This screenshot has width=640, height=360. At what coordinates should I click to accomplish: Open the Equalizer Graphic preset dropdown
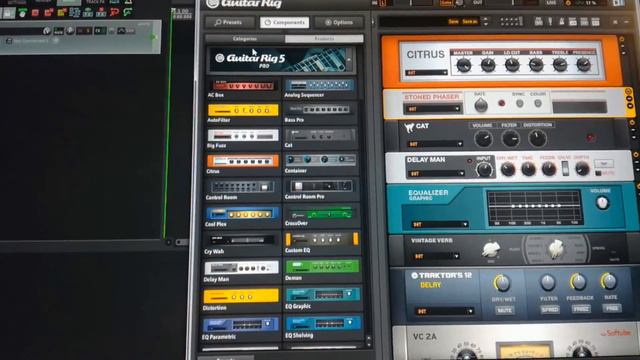(x=440, y=224)
